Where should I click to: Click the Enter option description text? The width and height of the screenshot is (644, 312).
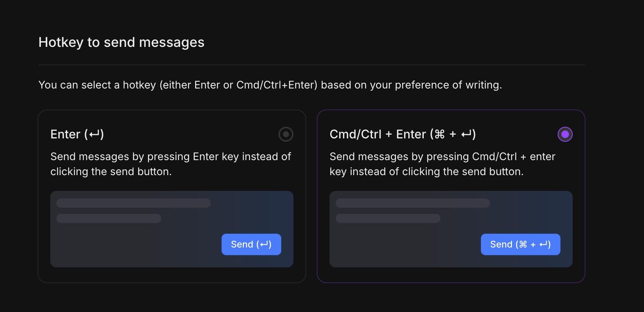170,164
